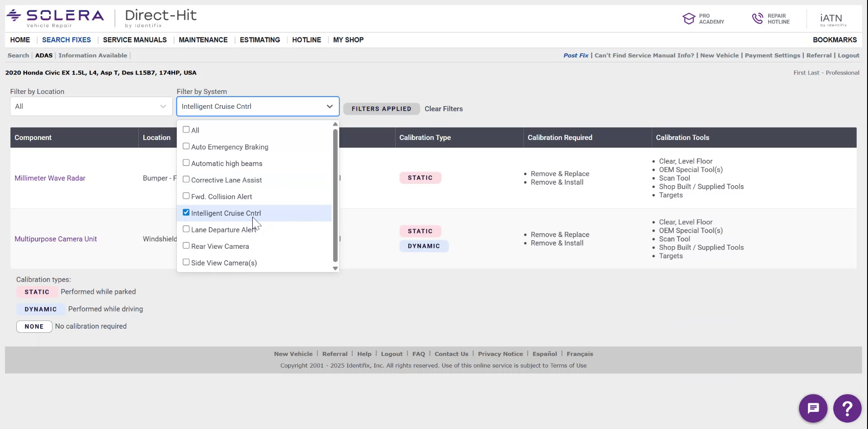Open the MAINTENANCE menu item
The image size is (868, 429).
pos(203,40)
